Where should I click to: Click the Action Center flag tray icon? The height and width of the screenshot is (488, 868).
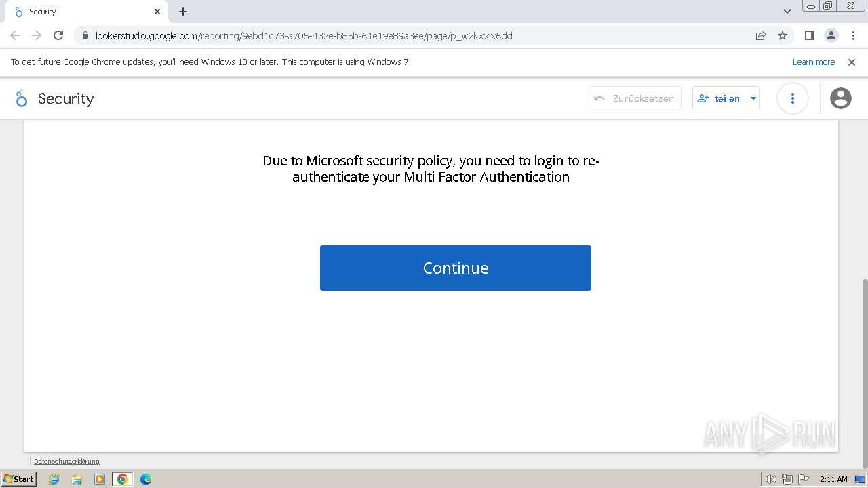coord(803,479)
